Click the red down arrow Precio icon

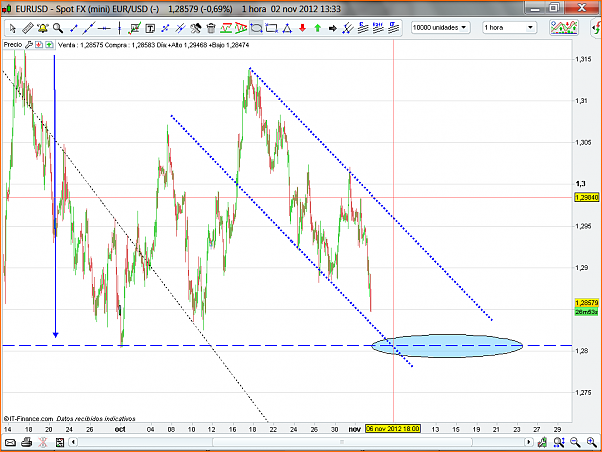[x=39, y=45]
